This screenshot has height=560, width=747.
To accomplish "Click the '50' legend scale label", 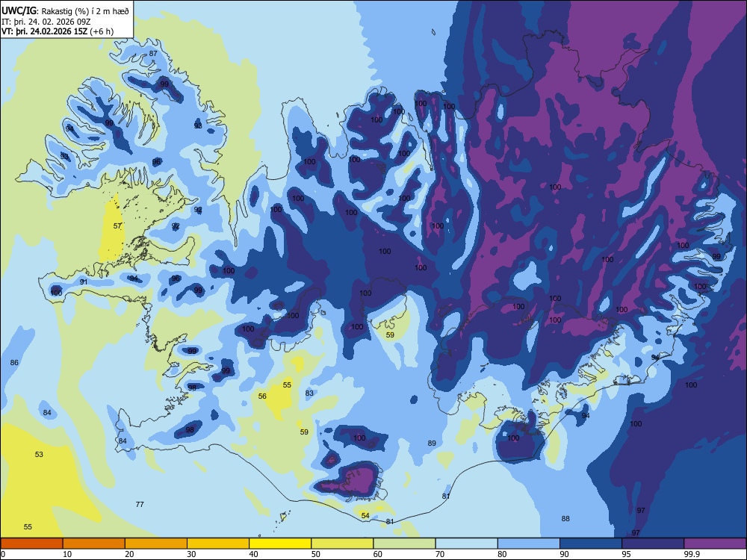I will tap(315, 554).
